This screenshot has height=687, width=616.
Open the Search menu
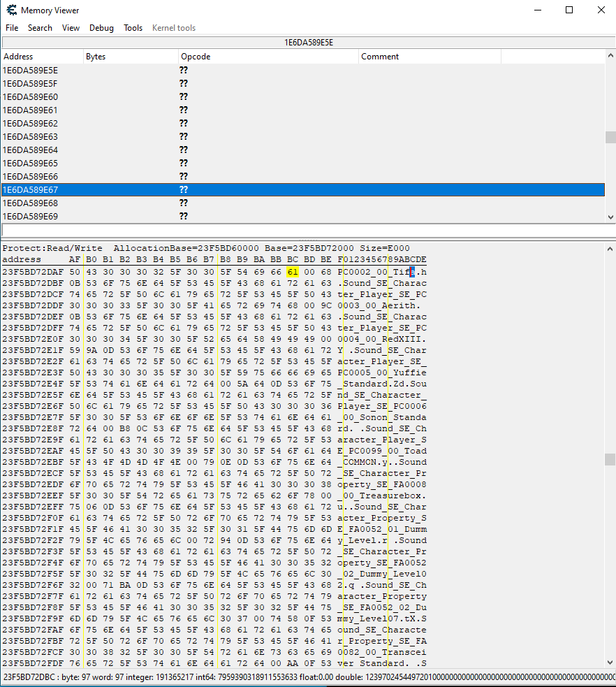pos(40,28)
